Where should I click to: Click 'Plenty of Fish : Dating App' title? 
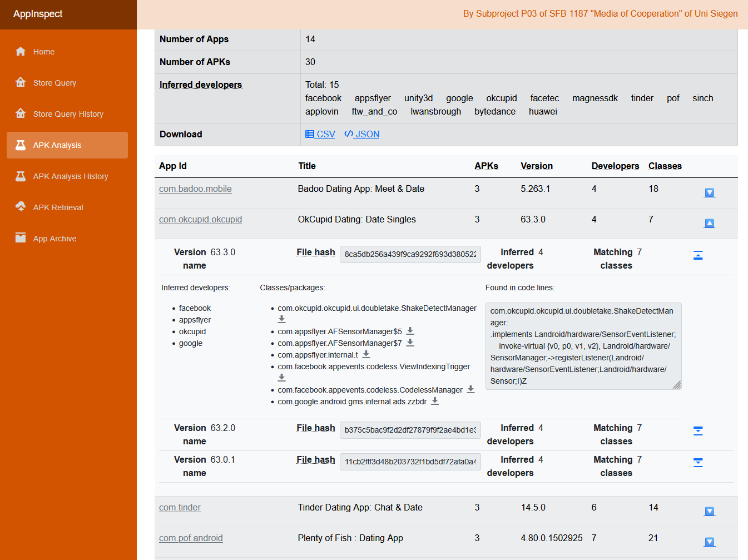(x=350, y=538)
